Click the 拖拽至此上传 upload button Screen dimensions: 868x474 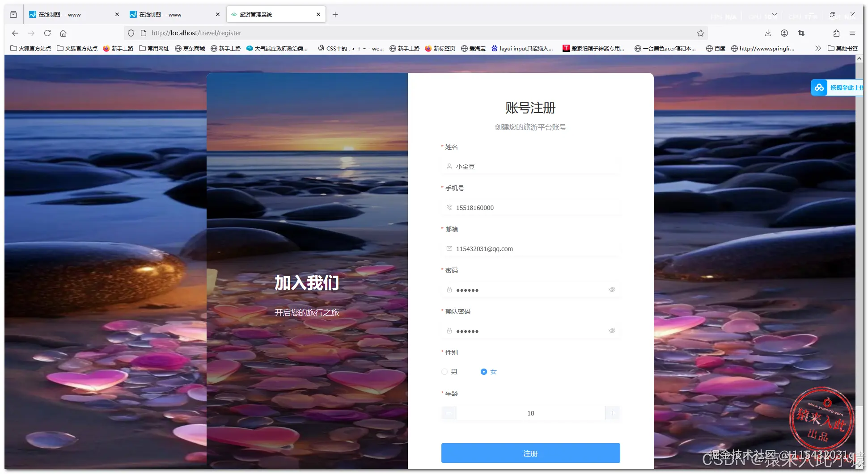(x=845, y=88)
